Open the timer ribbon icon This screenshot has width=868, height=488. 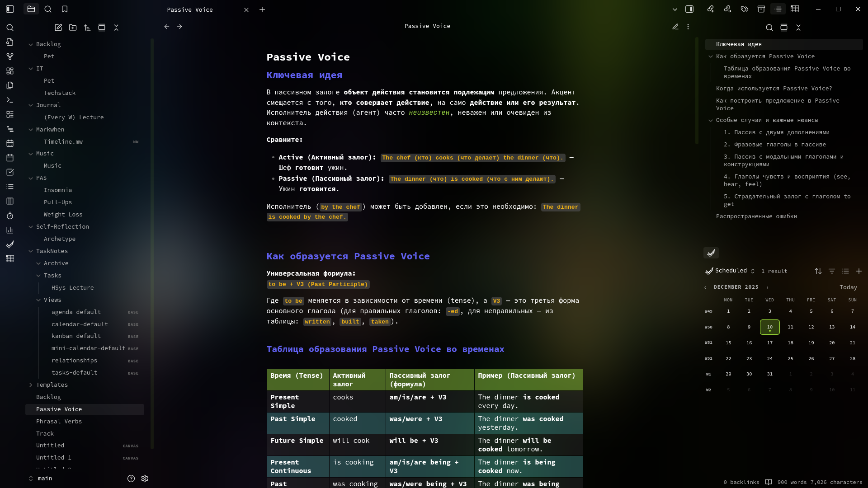pos(10,216)
